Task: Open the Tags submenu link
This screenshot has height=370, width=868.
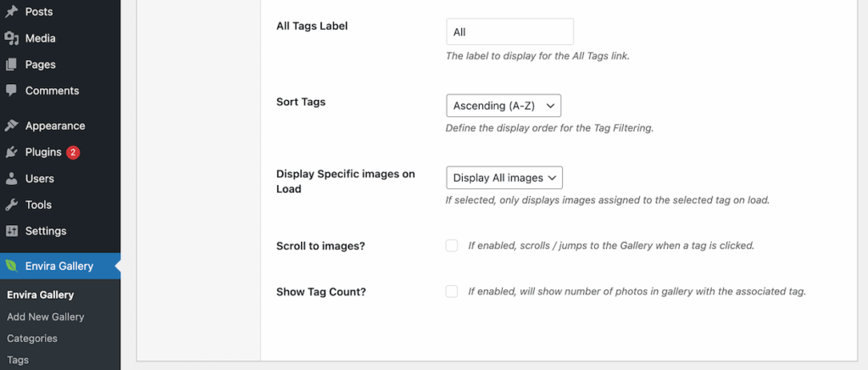Action: pyautogui.click(x=18, y=360)
